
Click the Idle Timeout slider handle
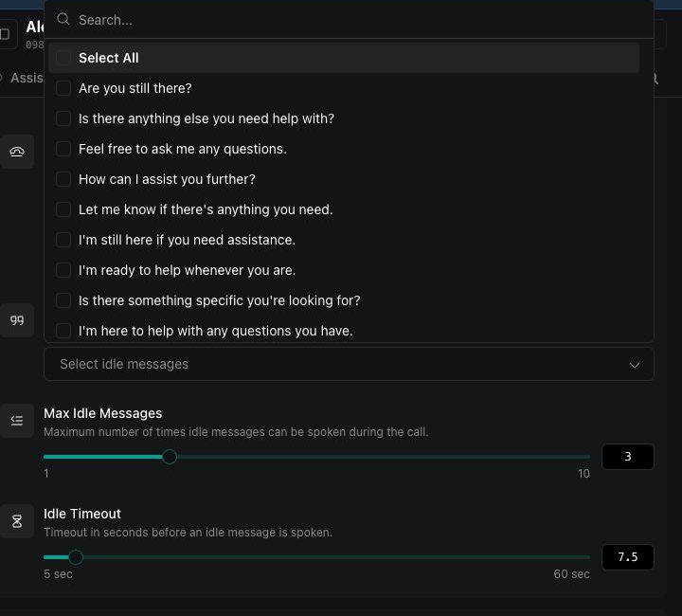pos(76,557)
